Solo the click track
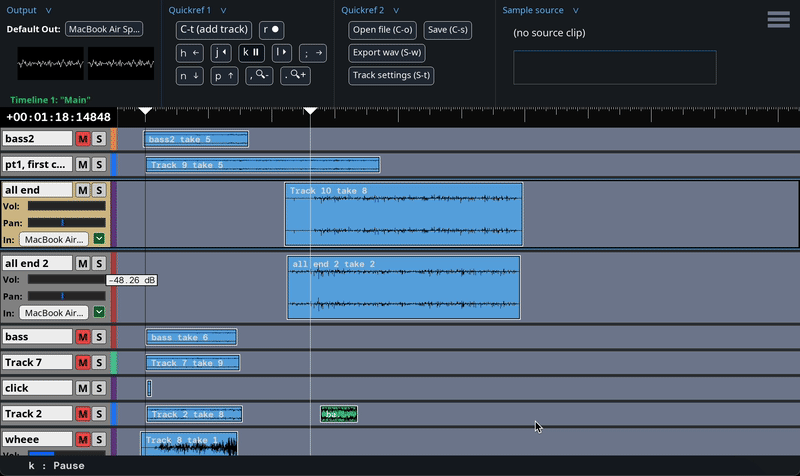Screen dimensions: 800x476 coord(99,388)
